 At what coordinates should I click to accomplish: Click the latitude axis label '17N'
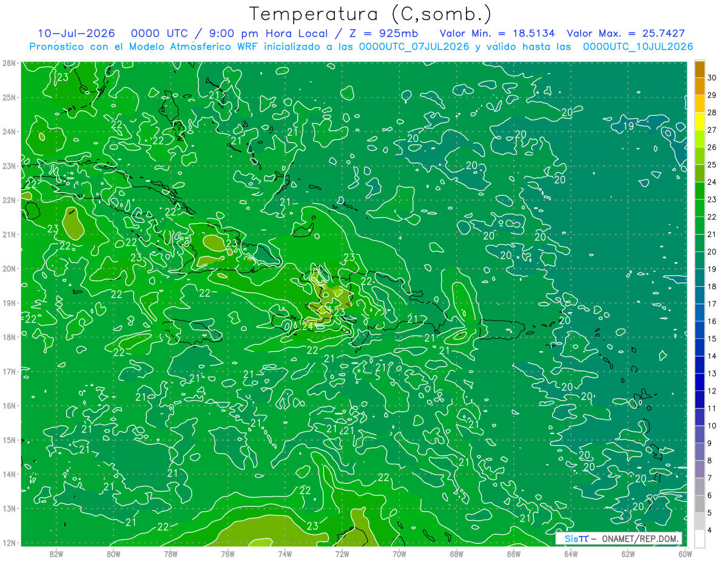pyautogui.click(x=8, y=371)
